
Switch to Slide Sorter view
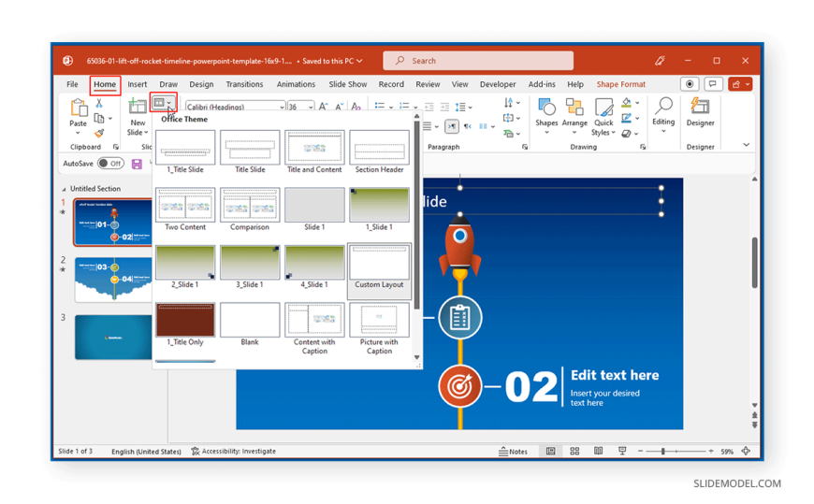click(x=574, y=452)
